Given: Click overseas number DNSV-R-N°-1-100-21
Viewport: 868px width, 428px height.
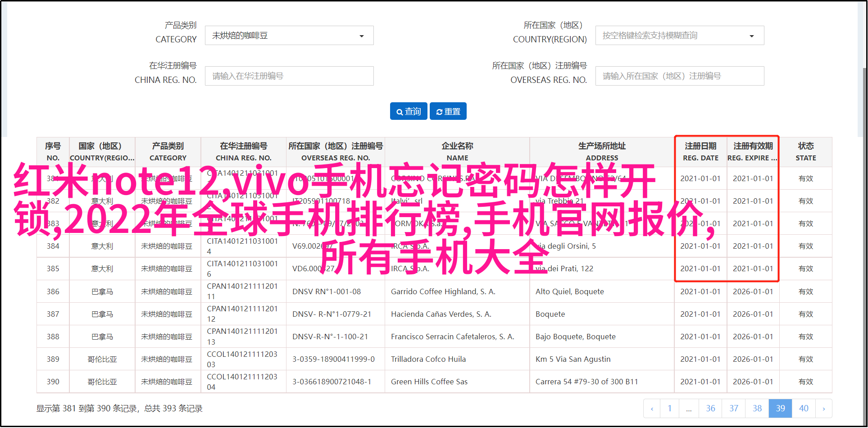Looking at the screenshot, I should tap(330, 337).
